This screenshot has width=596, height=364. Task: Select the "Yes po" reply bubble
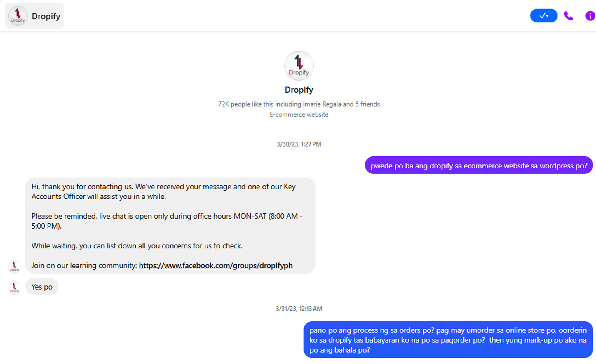pyautogui.click(x=42, y=287)
